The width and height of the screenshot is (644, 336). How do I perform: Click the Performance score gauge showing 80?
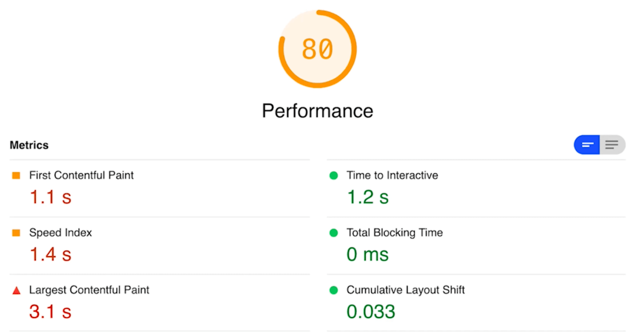coord(317,49)
